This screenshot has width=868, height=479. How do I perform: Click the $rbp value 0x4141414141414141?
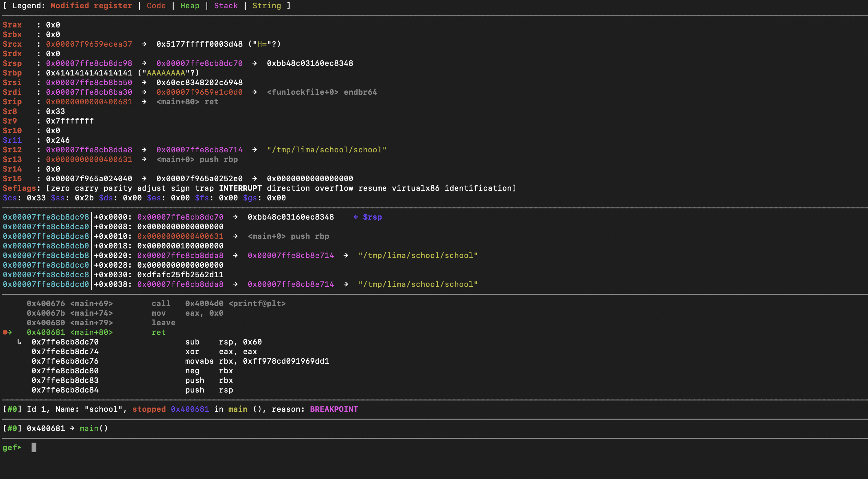(x=89, y=73)
